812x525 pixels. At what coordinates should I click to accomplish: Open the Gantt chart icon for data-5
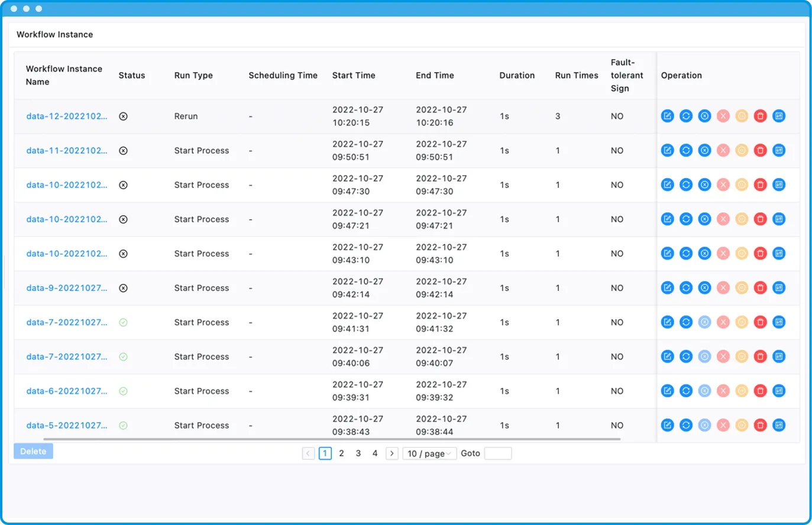point(779,425)
